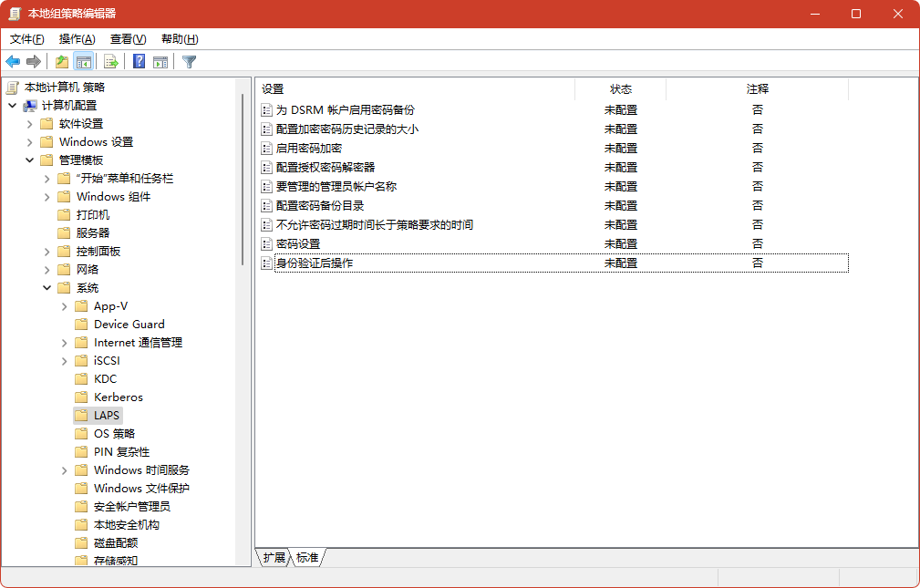The image size is (920, 588).
Task: Click the Back navigation arrow in toolbar
Action: [13, 61]
